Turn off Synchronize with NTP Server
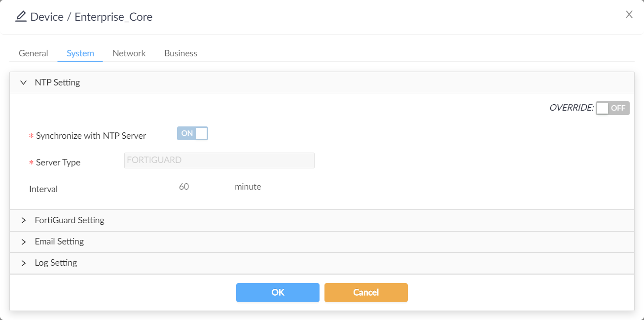644x320 pixels. [x=192, y=133]
